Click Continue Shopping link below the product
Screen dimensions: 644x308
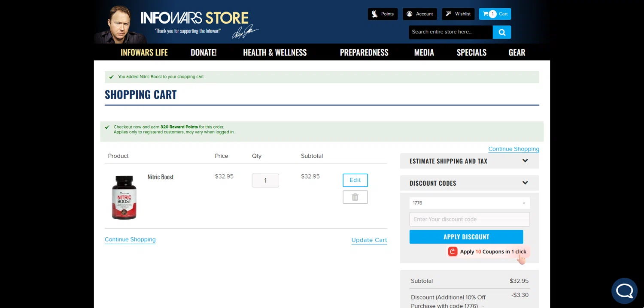pyautogui.click(x=130, y=239)
